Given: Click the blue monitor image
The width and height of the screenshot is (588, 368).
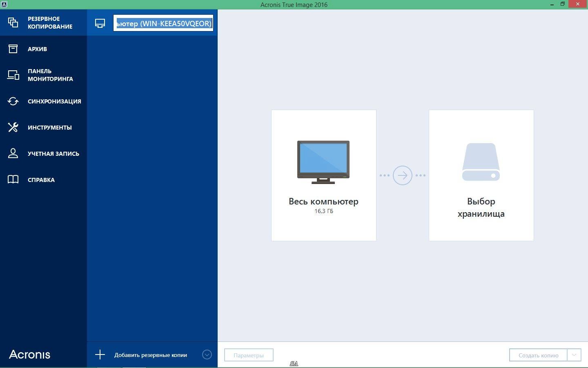Looking at the screenshot, I should point(323,162).
